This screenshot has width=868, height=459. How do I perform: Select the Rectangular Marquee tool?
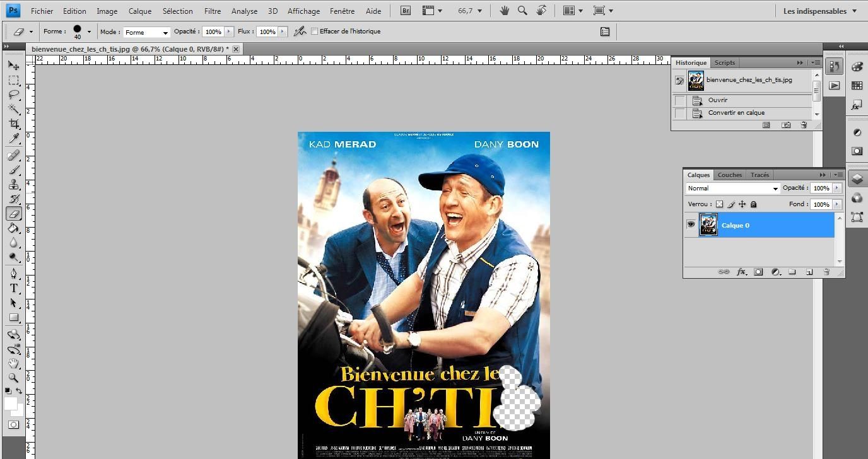click(13, 81)
